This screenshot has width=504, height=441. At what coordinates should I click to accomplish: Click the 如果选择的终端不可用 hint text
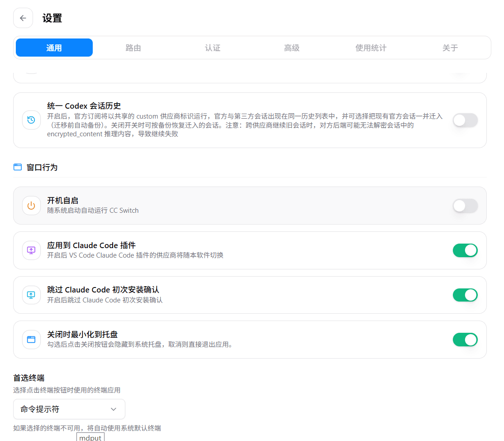(87, 428)
